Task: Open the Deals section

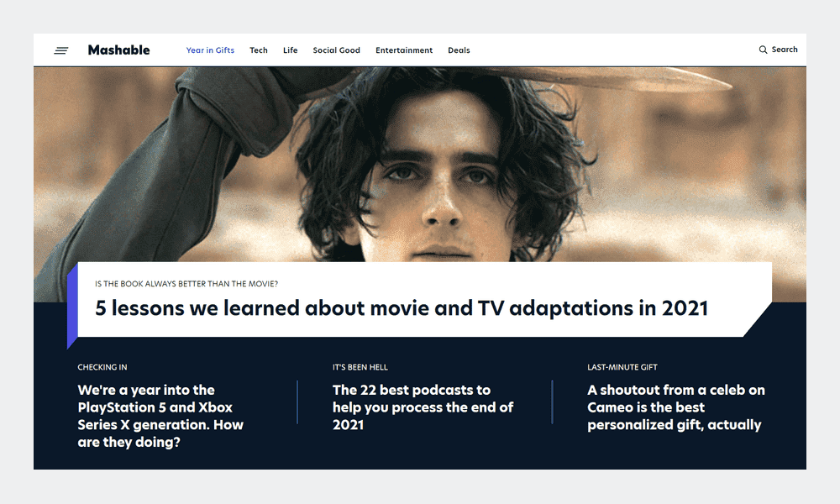Action: 459,50
